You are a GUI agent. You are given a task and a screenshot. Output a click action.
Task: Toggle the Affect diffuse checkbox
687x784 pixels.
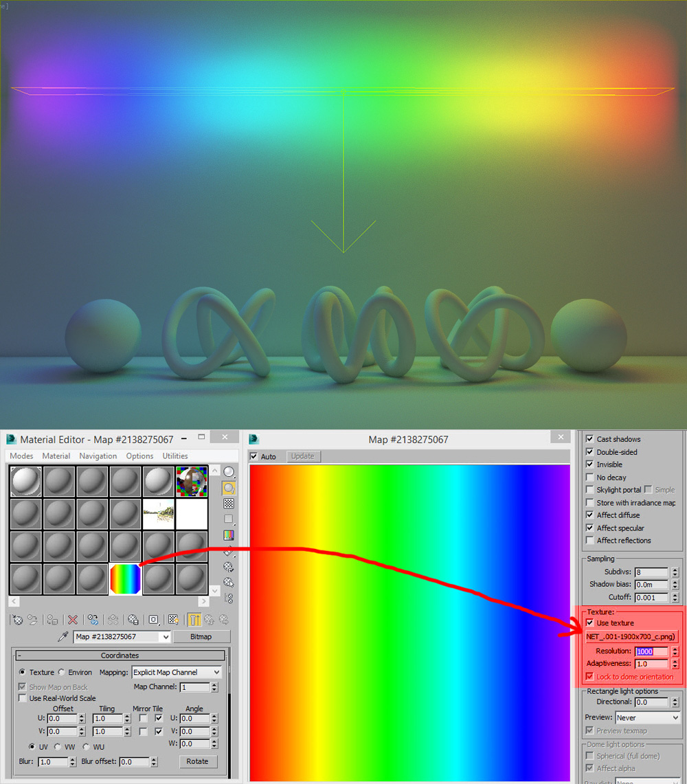(589, 515)
